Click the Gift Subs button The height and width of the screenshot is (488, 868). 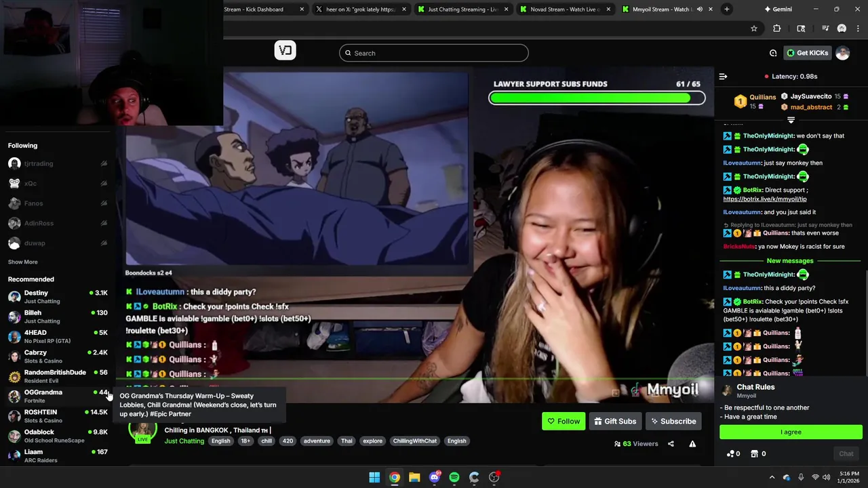pyautogui.click(x=615, y=422)
